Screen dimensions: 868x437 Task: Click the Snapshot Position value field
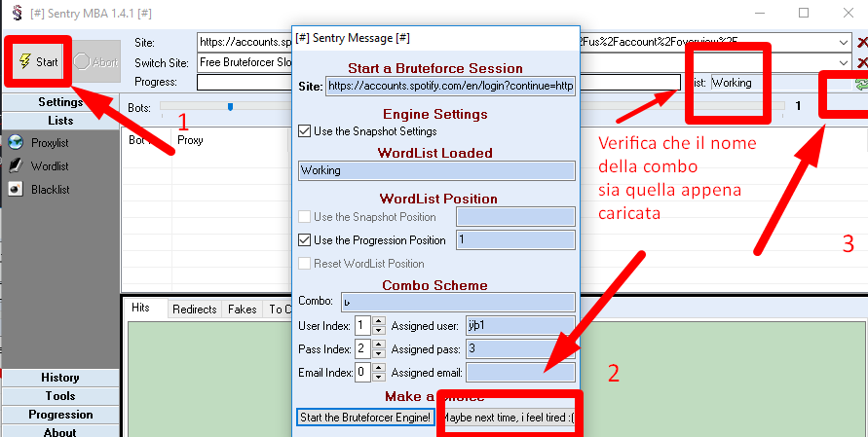516,217
